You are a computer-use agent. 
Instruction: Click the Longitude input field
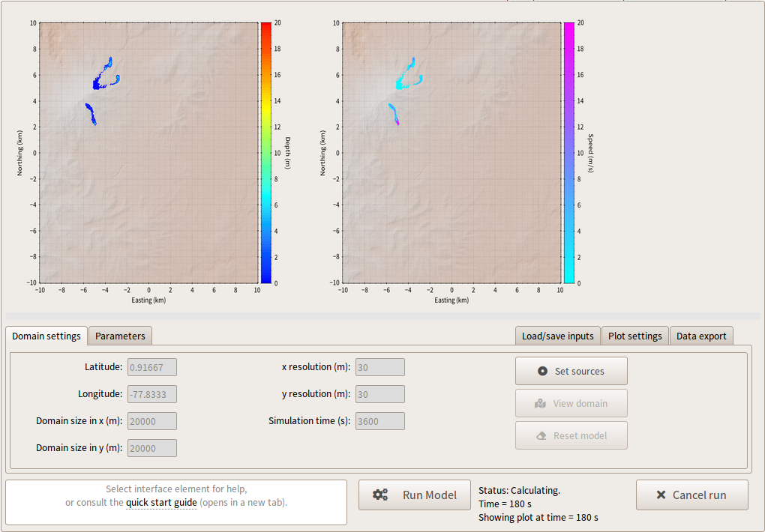(x=151, y=393)
